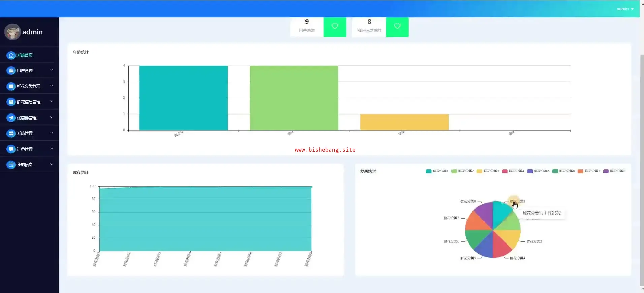Click the briefcase icon beside 用户管理
Viewport: 644px width, 293px height.
click(x=11, y=71)
